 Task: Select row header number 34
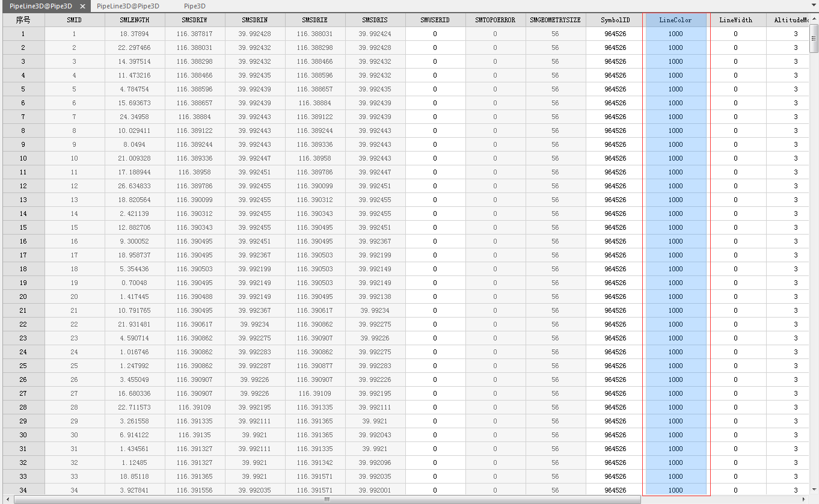pyautogui.click(x=23, y=490)
